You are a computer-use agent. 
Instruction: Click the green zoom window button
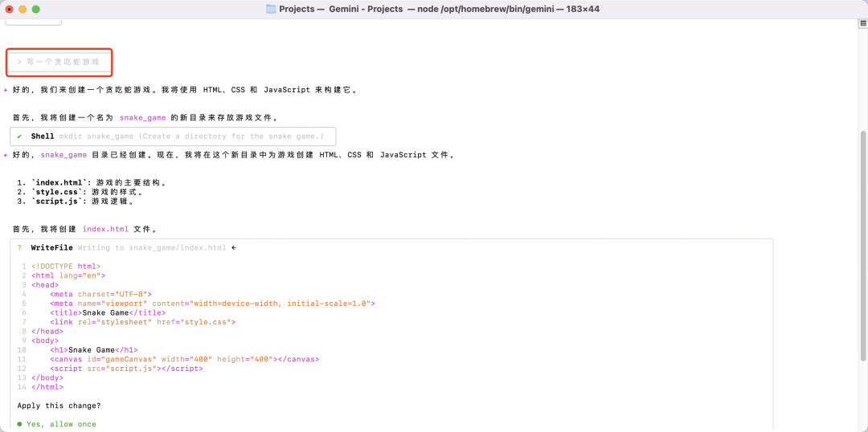pyautogui.click(x=36, y=10)
